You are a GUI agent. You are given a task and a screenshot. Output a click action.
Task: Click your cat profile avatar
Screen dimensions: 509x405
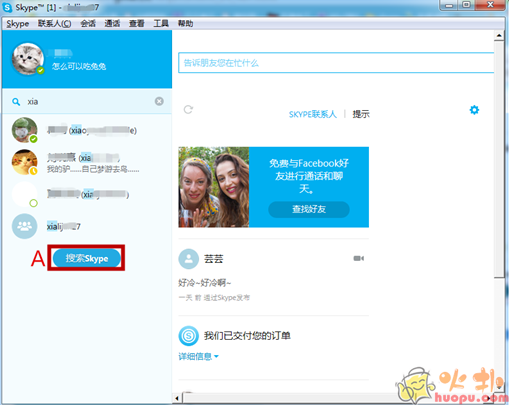point(27,59)
